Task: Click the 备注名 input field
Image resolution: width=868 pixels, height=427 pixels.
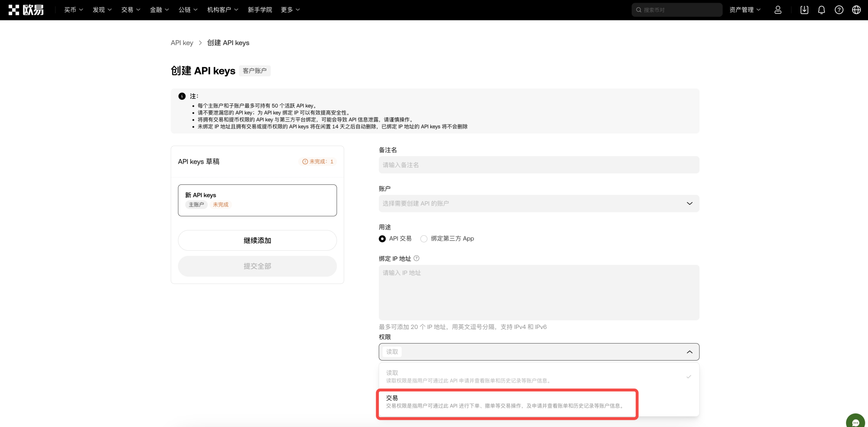Action: coord(539,165)
